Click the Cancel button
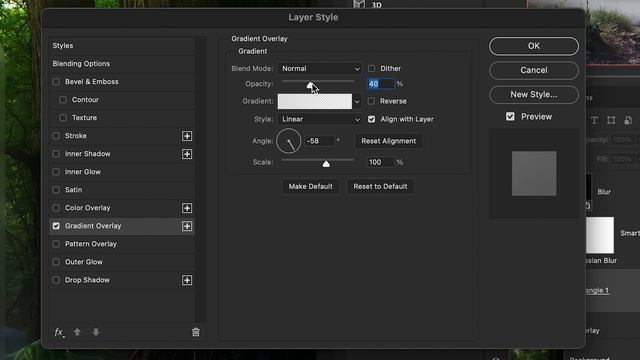This screenshot has height=360, width=640. pos(534,70)
